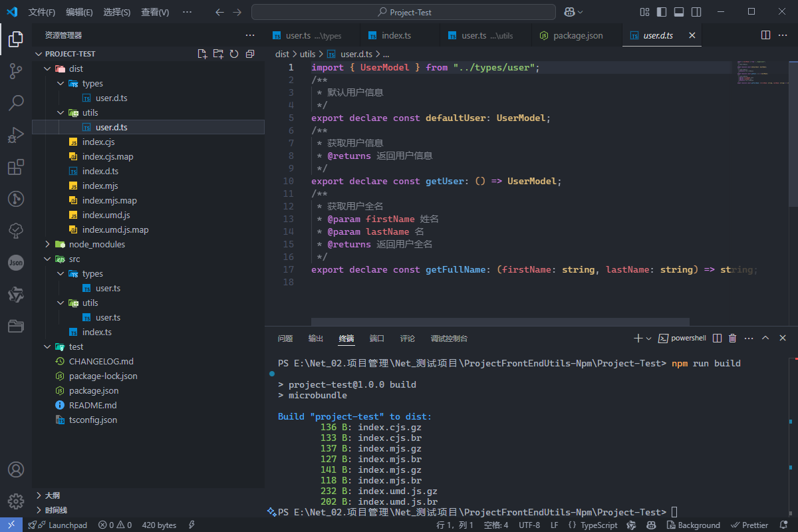Image resolution: width=798 pixels, height=532 pixels.
Task: Collapse all folders in explorer
Action: 250,54
